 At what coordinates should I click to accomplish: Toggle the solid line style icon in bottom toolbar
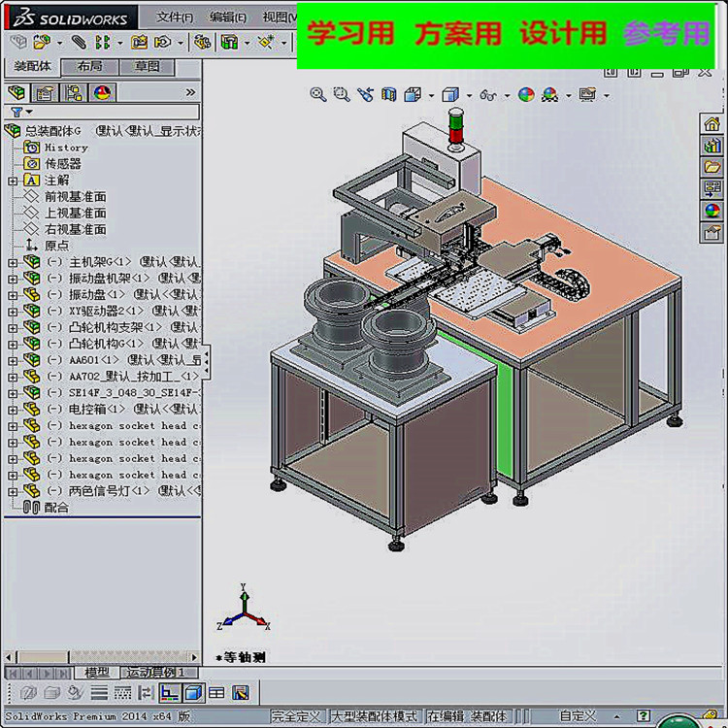pos(99,694)
